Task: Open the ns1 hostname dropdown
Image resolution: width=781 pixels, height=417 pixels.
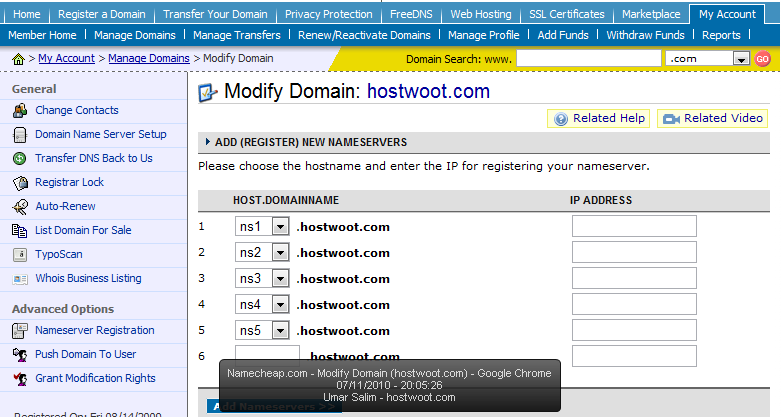Action: [x=262, y=227]
